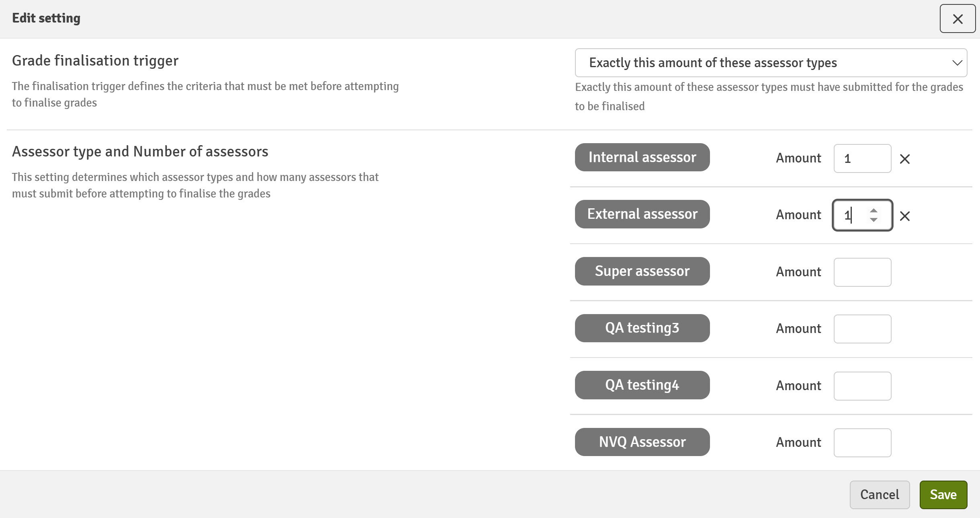Click the dropdown chevron arrow
Screen dimensions: 980x518
957,63
